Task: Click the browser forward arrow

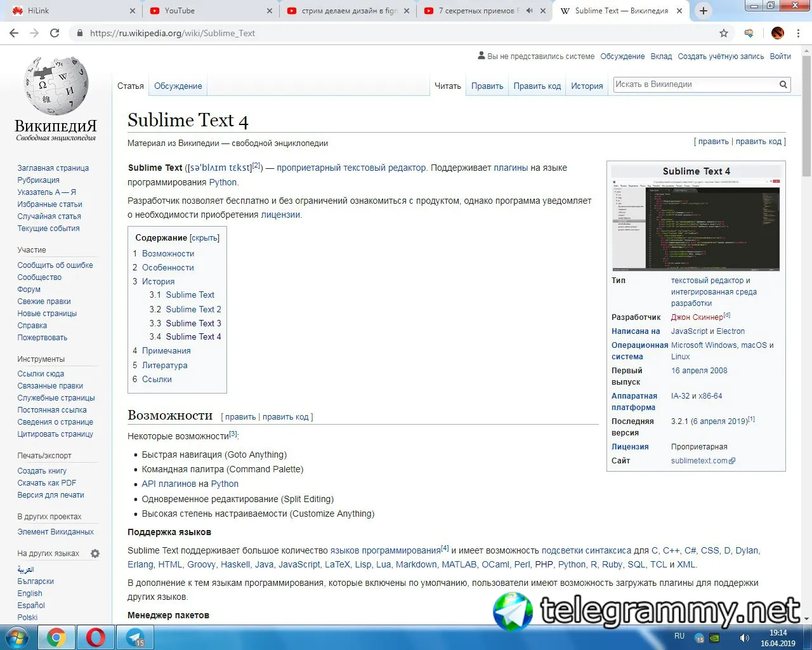Action: 34,33
